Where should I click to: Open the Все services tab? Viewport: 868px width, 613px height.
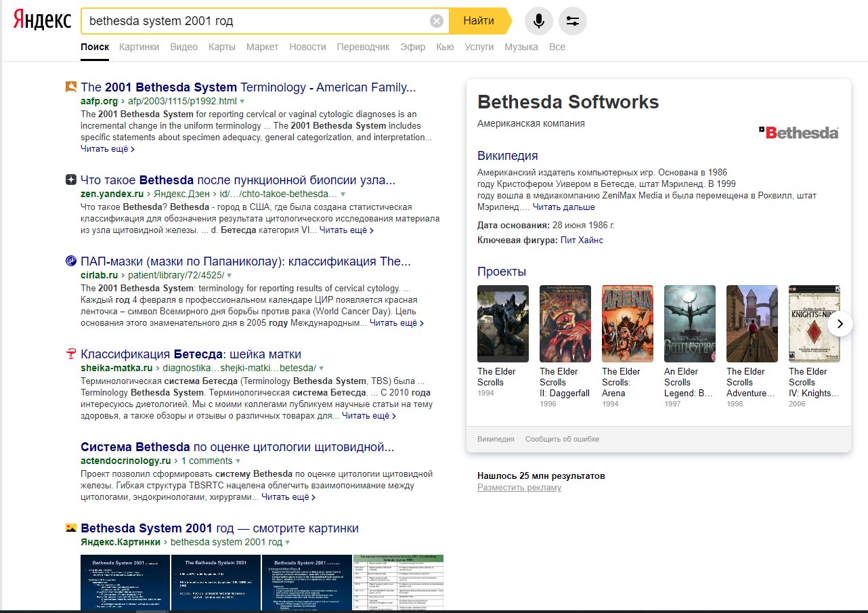[x=557, y=47]
